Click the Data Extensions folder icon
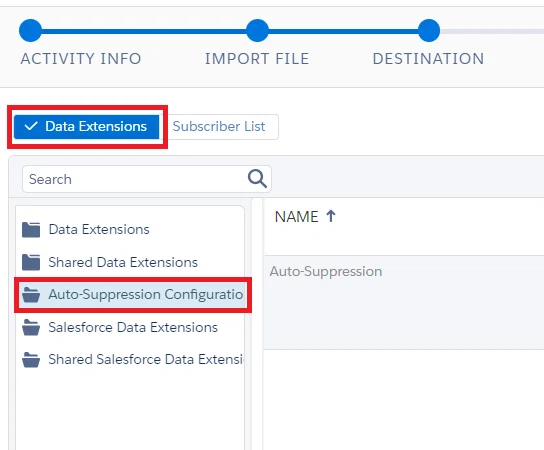Screen dimensions: 544x450 [x=31, y=230]
